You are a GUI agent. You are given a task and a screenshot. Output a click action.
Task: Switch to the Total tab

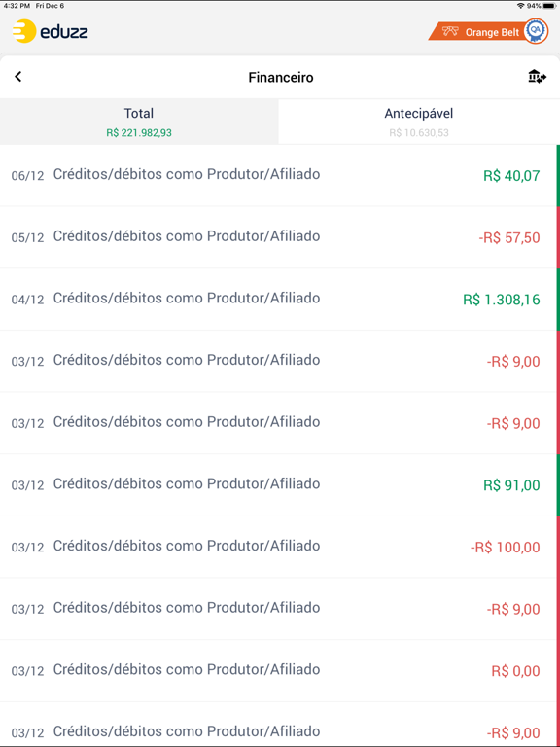pyautogui.click(x=139, y=122)
